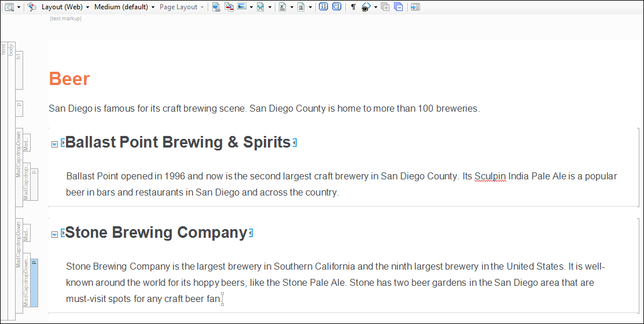Select the body structure bar
The width and height of the screenshot is (644, 324).
coord(12,181)
